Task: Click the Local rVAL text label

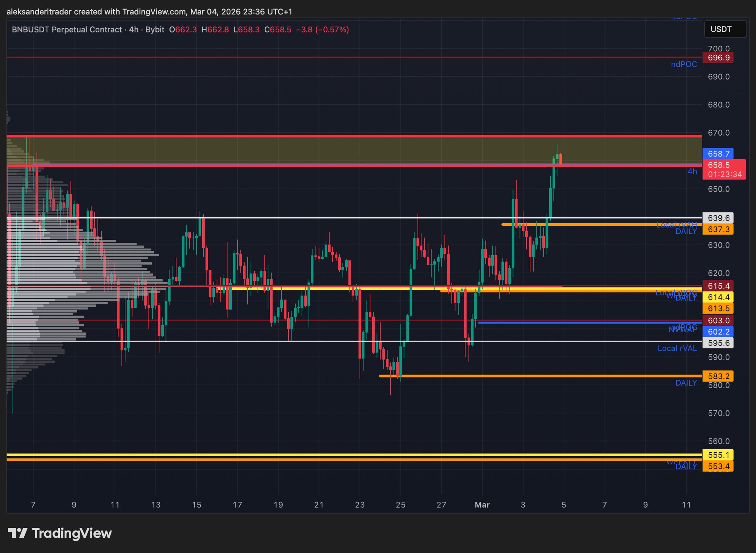Action: [677, 348]
